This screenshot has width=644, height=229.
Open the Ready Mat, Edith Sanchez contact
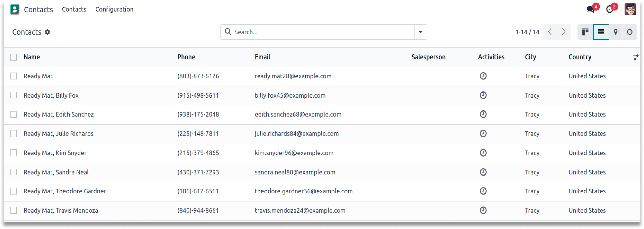point(59,114)
